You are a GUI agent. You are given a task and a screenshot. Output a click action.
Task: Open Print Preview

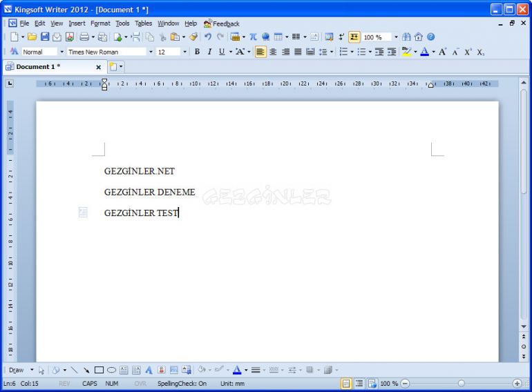[102, 37]
